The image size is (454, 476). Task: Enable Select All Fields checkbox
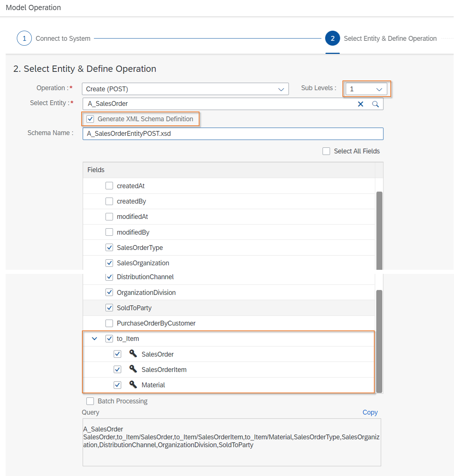[x=326, y=151]
